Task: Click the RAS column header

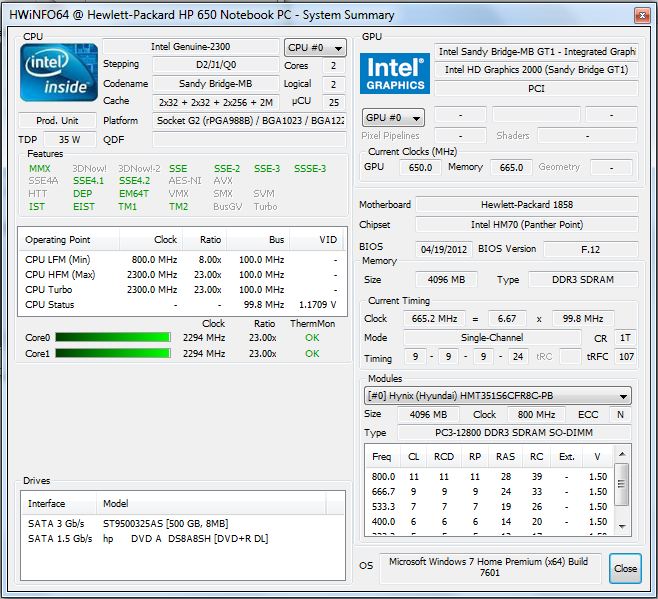Action: pos(505,457)
